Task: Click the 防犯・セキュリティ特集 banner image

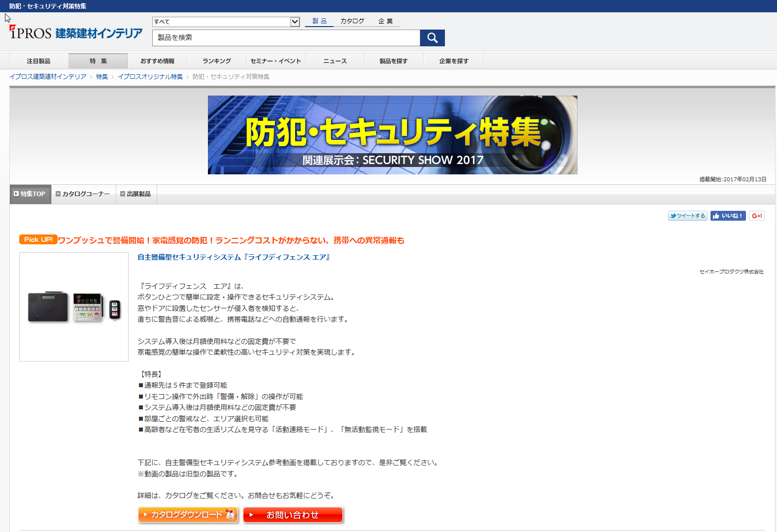Action: (392, 135)
